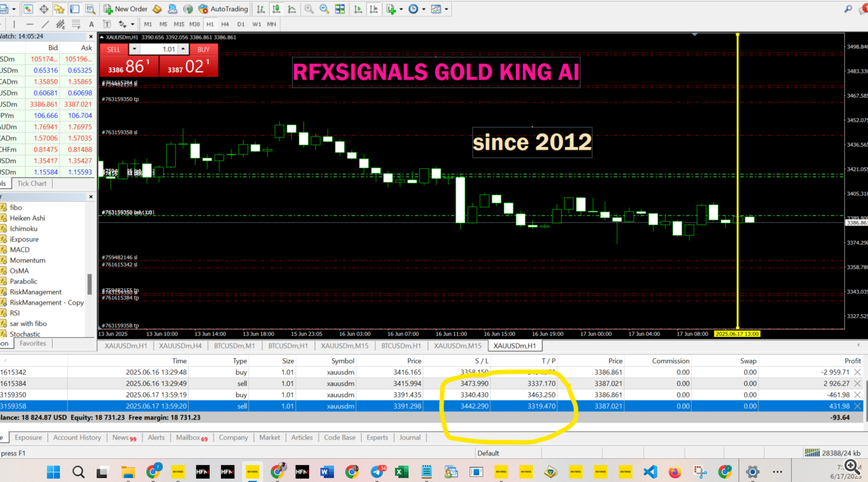Draw a horizontal line tool
Image resolution: width=868 pixels, height=482 pixels.
coord(30,24)
